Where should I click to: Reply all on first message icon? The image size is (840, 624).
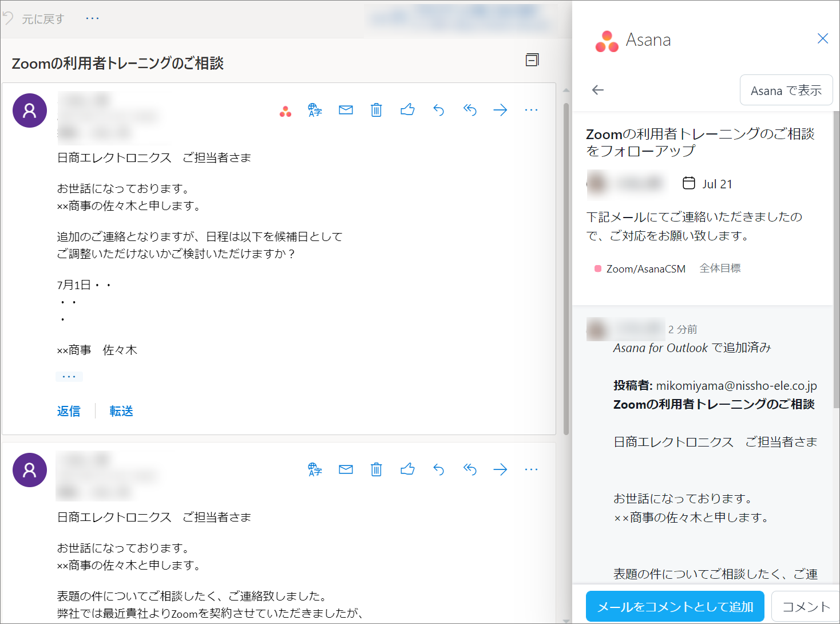point(470,110)
